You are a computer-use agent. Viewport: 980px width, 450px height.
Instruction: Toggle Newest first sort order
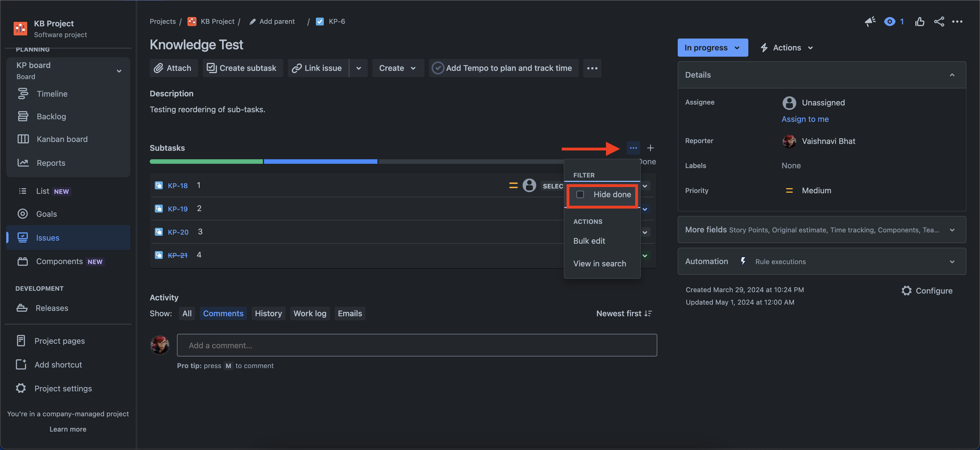(x=624, y=313)
